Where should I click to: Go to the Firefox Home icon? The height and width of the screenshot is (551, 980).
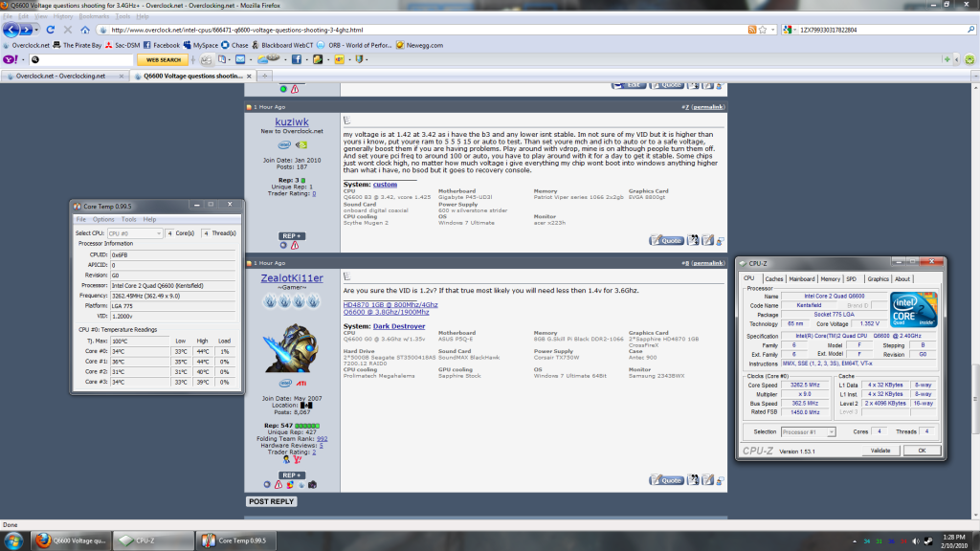[85, 31]
